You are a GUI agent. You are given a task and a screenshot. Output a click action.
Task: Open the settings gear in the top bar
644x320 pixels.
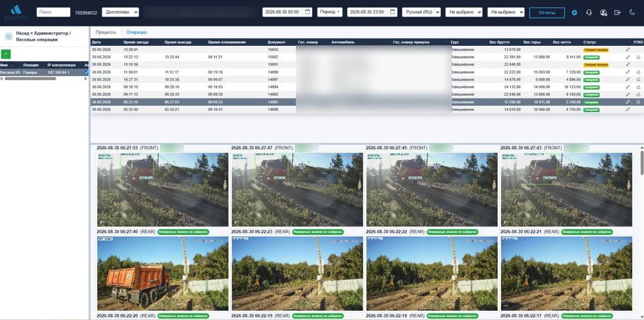[x=575, y=13]
